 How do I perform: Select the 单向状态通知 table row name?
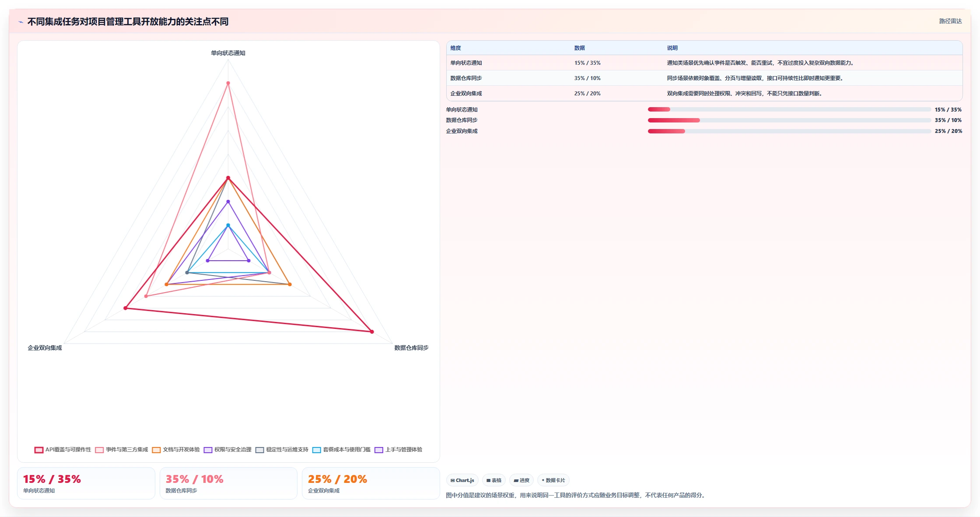[466, 63]
